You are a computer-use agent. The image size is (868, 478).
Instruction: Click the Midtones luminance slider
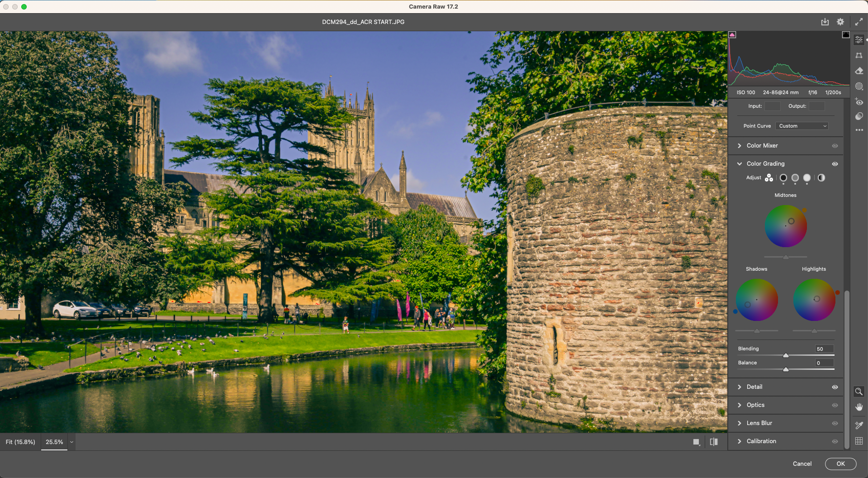(786, 257)
